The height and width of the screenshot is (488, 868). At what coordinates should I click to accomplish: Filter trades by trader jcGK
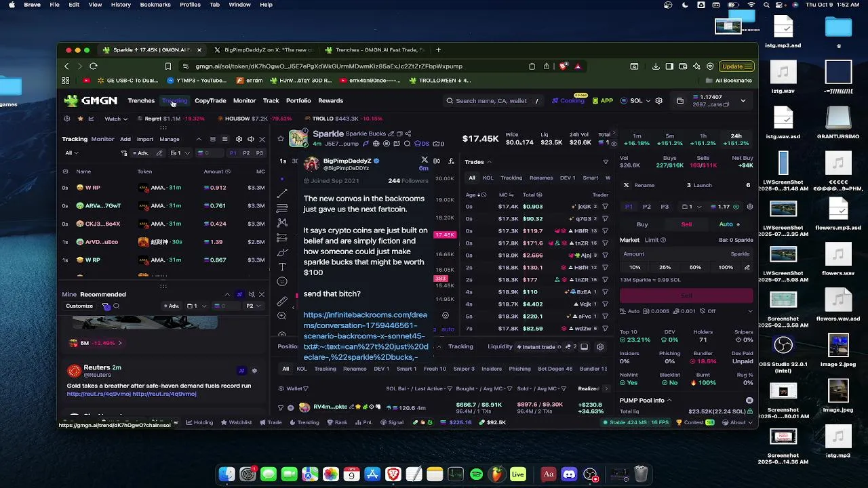click(x=605, y=207)
